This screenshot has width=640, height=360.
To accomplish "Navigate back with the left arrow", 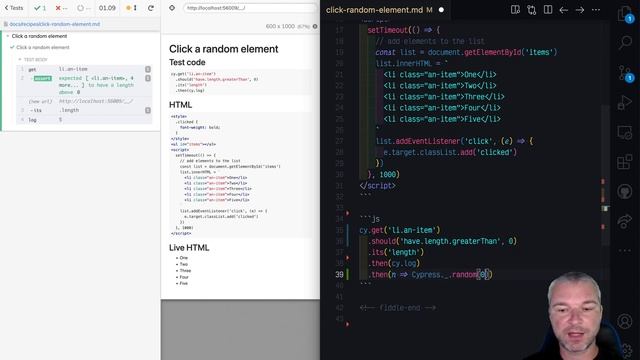I will tap(564, 10).
